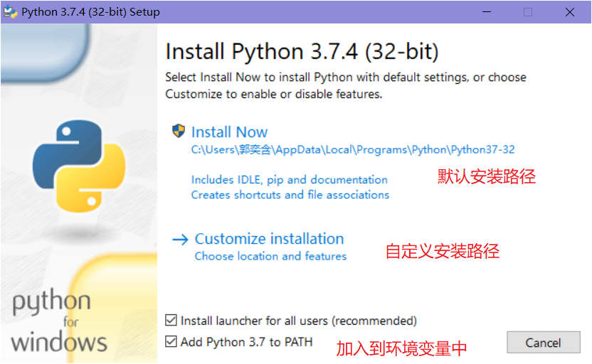Minimize the Python Setup window
592x364 pixels.
click(x=487, y=12)
